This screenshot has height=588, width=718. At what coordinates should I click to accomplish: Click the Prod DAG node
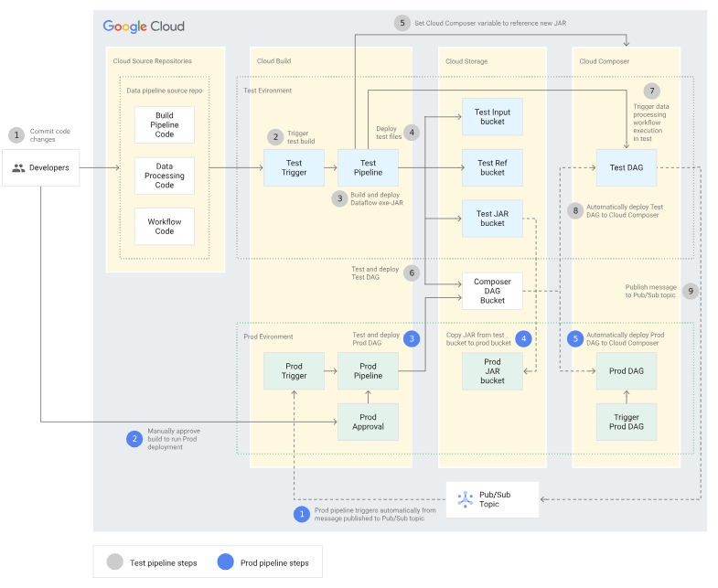pos(627,371)
